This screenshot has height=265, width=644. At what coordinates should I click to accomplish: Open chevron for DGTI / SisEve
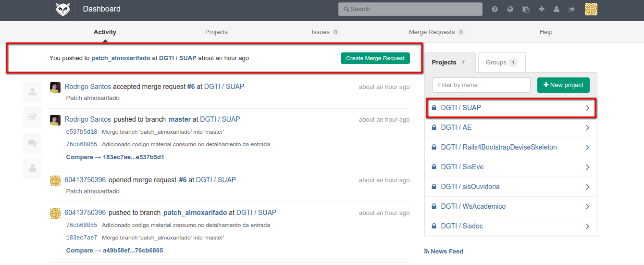click(587, 167)
